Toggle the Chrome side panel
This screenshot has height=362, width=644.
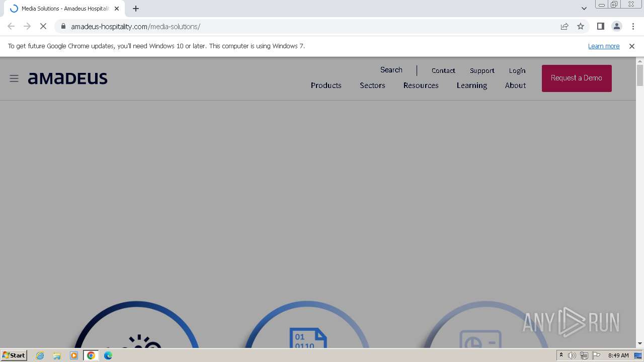600,26
